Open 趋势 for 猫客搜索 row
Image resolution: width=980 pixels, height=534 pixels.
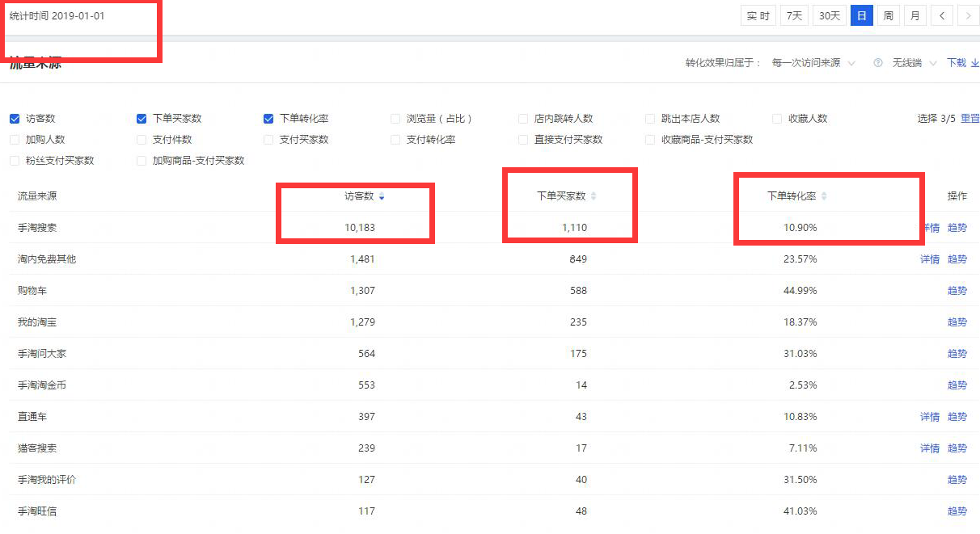[957, 448]
